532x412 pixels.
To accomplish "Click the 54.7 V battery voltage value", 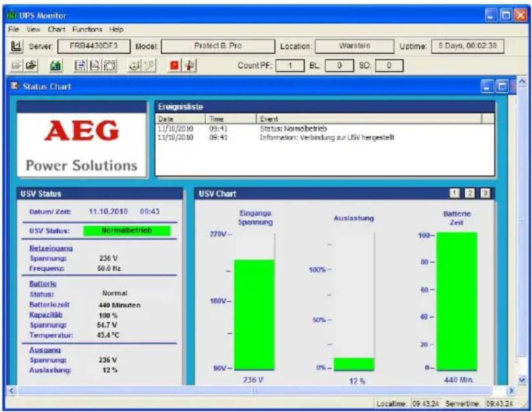I will [x=107, y=325].
